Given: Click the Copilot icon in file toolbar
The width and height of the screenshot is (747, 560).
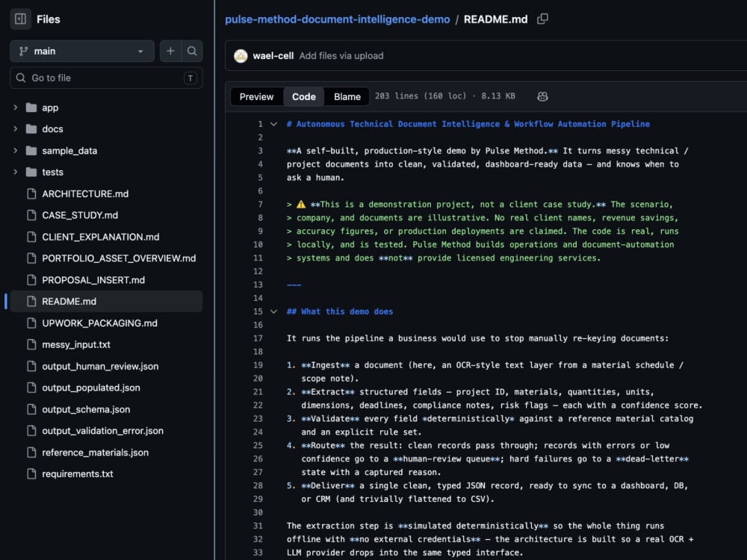Looking at the screenshot, I should click(542, 96).
